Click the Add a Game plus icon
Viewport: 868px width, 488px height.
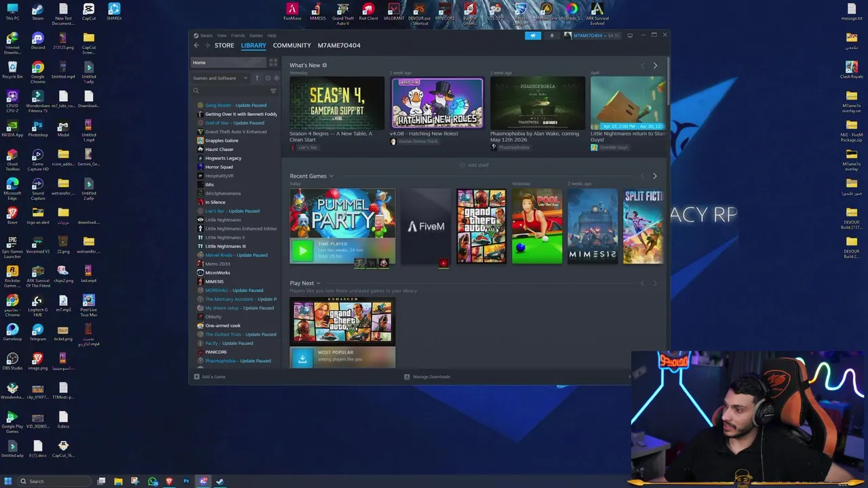(197, 377)
